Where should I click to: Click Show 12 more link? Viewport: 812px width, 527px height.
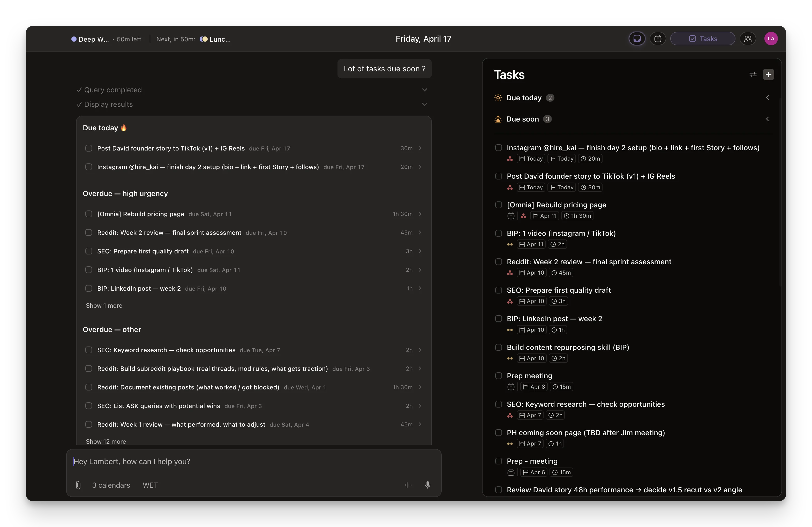pos(106,441)
